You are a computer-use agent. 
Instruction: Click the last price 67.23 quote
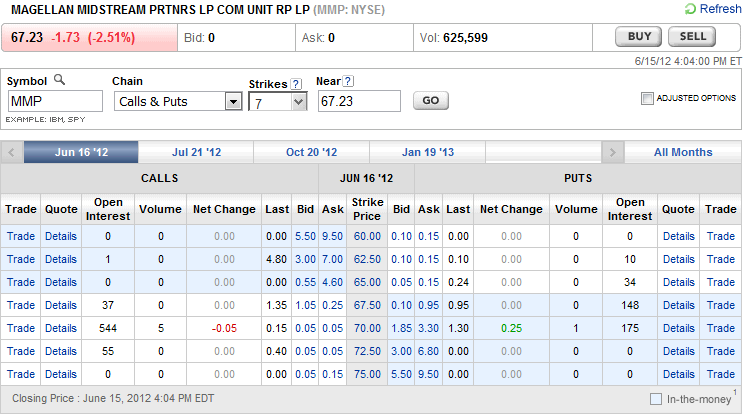(27, 37)
